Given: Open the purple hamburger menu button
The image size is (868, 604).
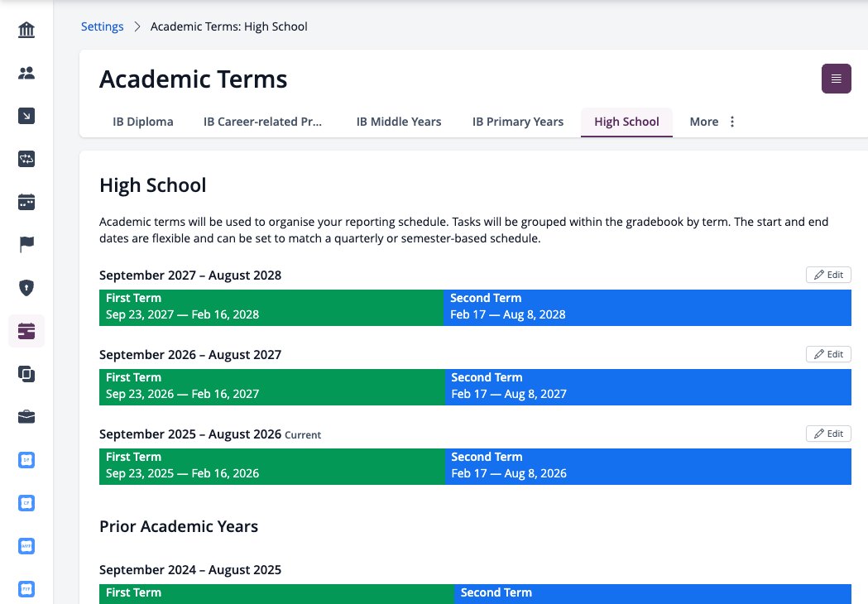Looking at the screenshot, I should (836, 79).
